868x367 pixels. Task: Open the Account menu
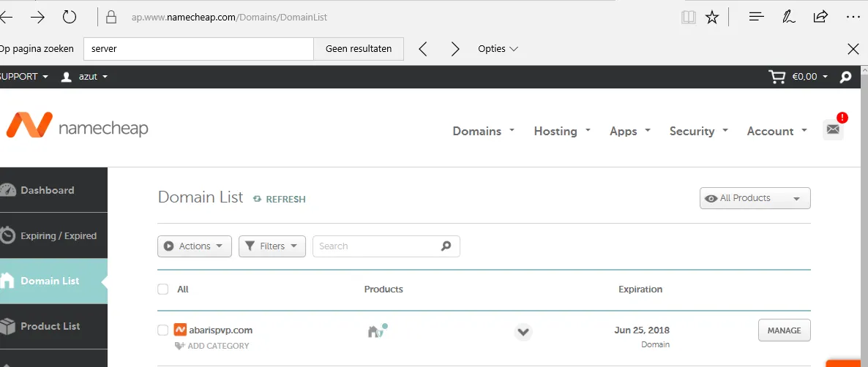point(778,131)
